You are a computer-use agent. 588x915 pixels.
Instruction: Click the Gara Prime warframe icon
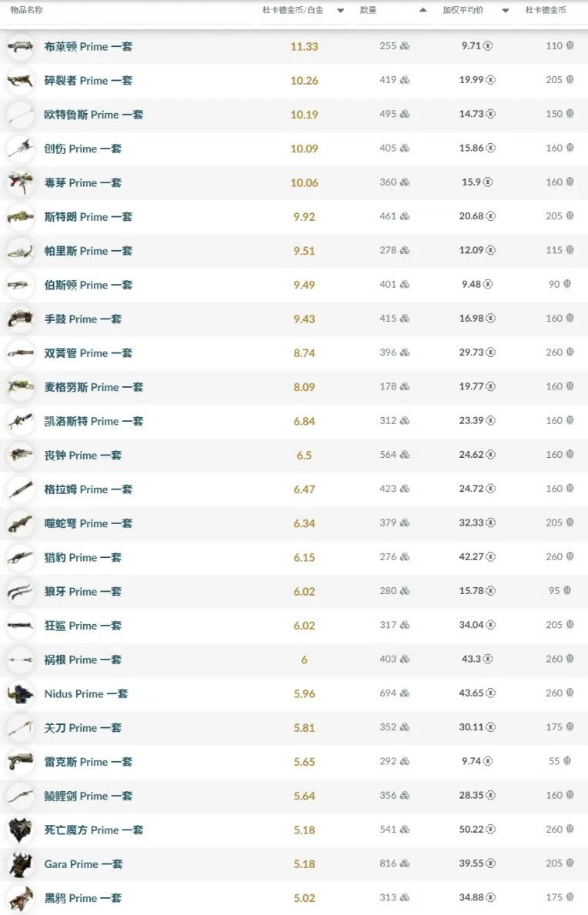click(x=20, y=864)
